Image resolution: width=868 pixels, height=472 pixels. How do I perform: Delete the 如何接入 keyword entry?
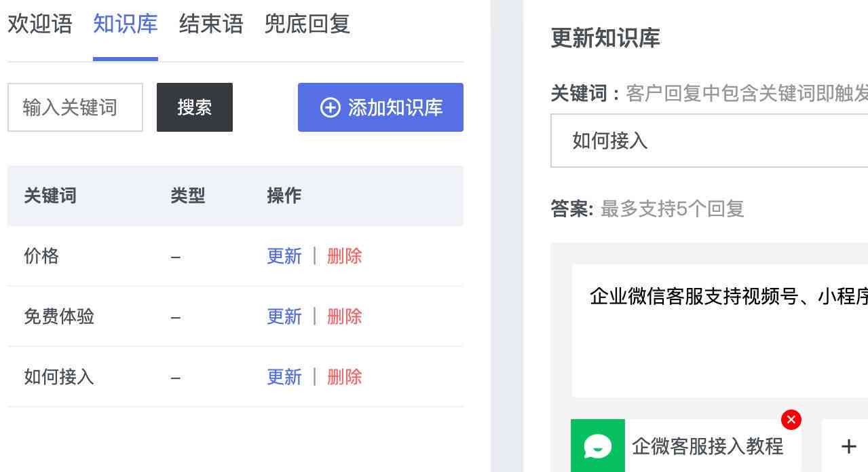pos(345,377)
